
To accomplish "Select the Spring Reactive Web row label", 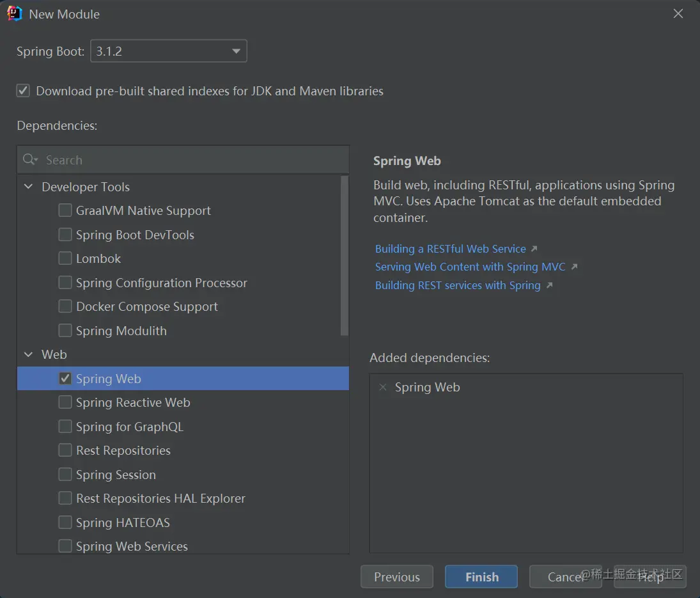I will [133, 402].
